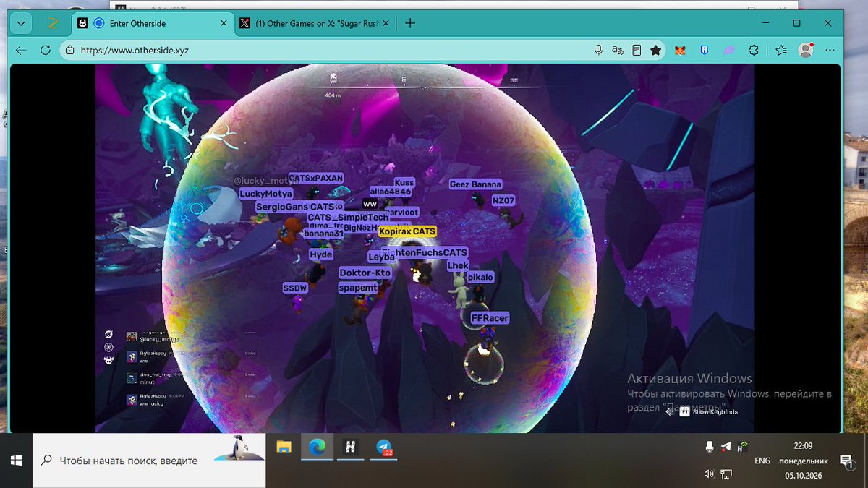This screenshot has width=868, height=488.
Task: Click Show Keybinds in the game
Action: [x=708, y=411]
